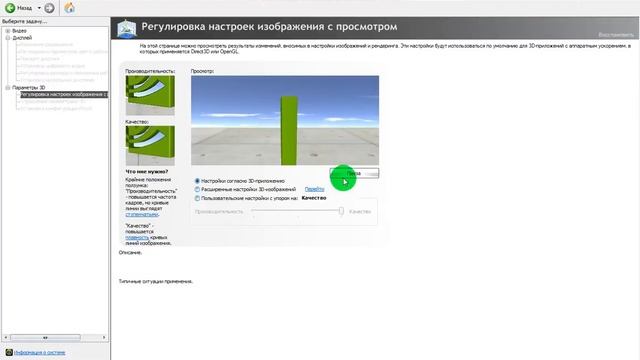Image resolution: width=640 pixels, height=360 pixels.
Task: Select Настройки согласно 3D-приложению radio button
Action: point(197,181)
